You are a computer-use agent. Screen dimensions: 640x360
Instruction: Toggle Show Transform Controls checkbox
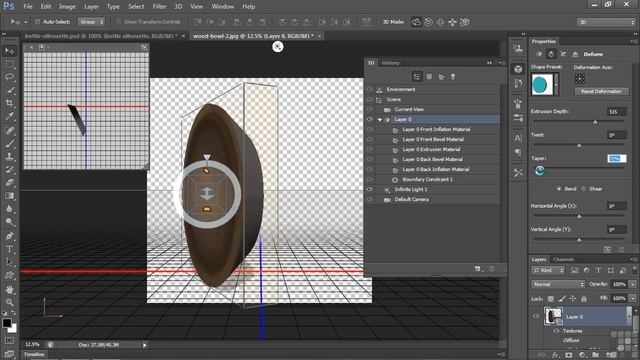coord(119,22)
